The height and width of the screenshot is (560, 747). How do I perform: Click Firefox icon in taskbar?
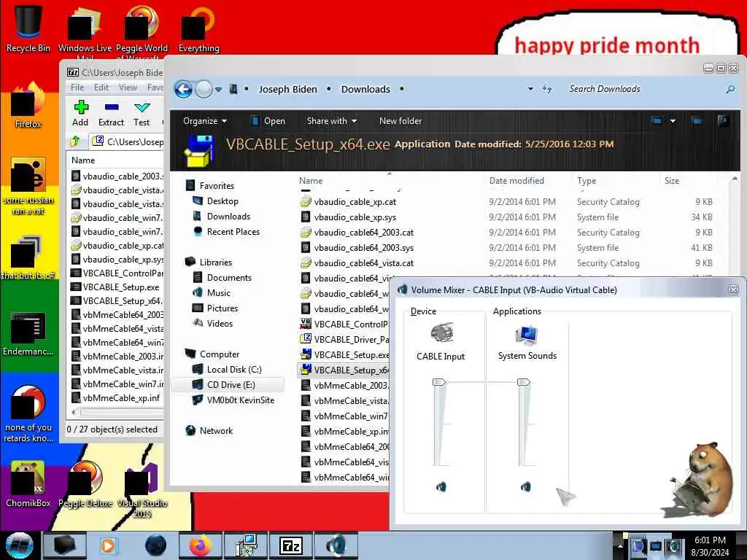click(x=201, y=545)
